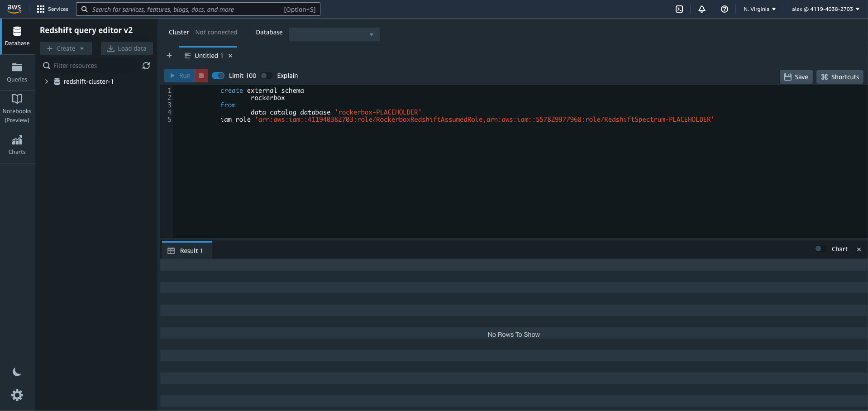Open the Shortcuts panel
This screenshot has height=411, width=868.
[x=840, y=77]
